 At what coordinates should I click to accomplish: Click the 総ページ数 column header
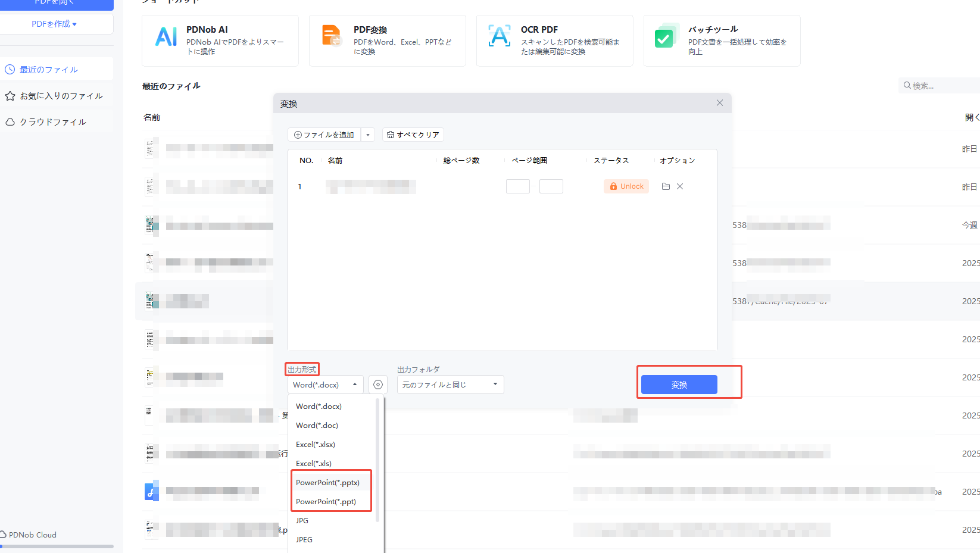click(461, 161)
